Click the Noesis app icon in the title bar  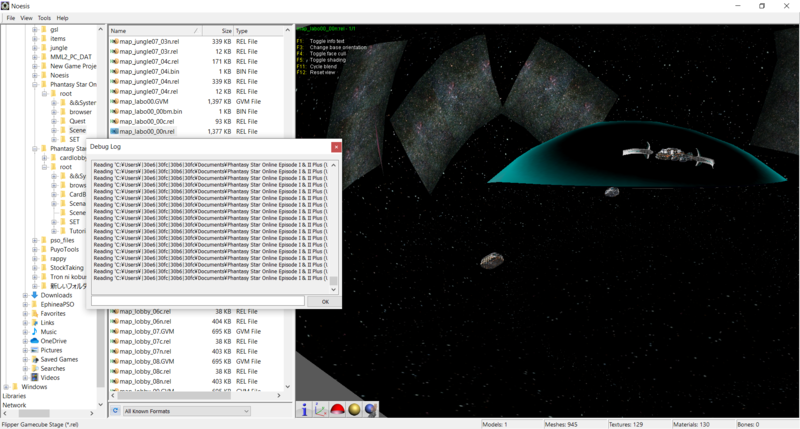(5, 6)
